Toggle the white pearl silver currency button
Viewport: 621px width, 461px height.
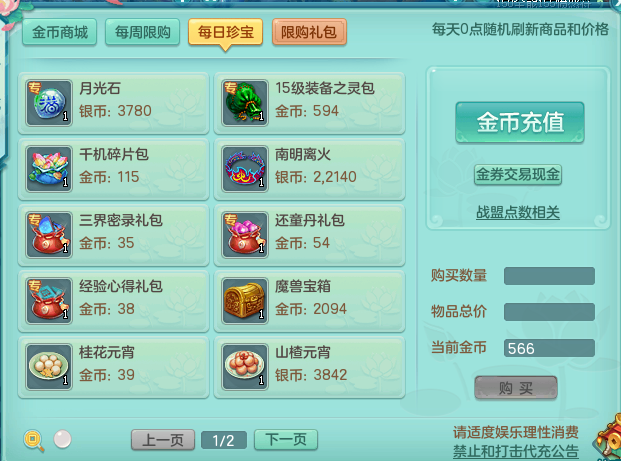click(62, 439)
